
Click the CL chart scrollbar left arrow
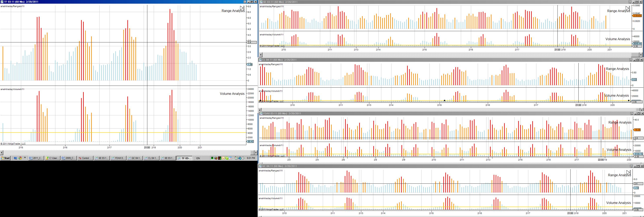tap(260, 110)
